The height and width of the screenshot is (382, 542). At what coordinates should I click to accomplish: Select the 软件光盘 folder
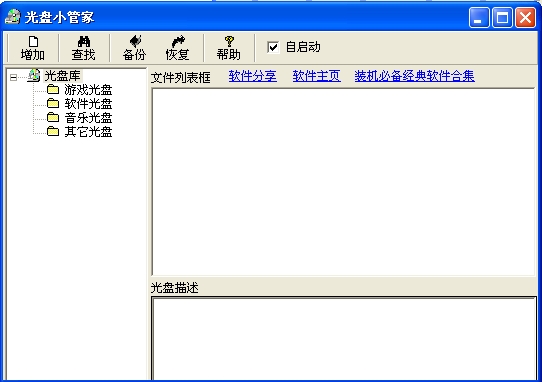(x=88, y=104)
